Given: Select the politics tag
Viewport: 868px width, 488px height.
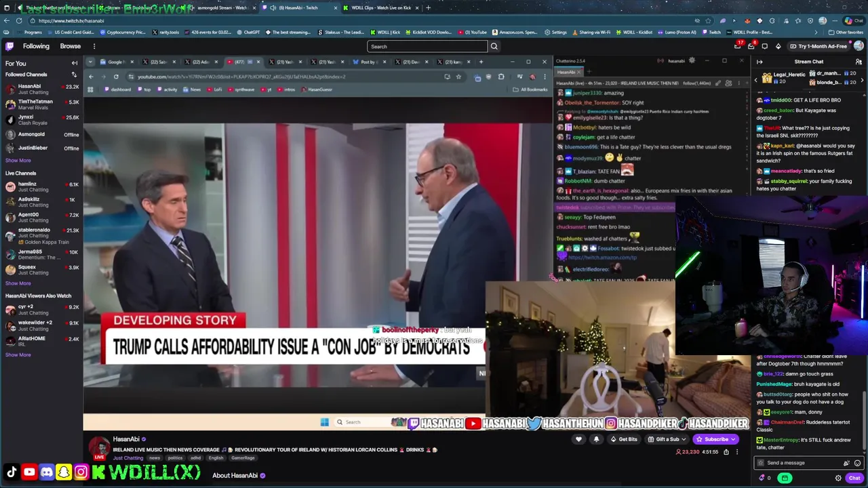Looking at the screenshot, I should pyautogui.click(x=175, y=458).
